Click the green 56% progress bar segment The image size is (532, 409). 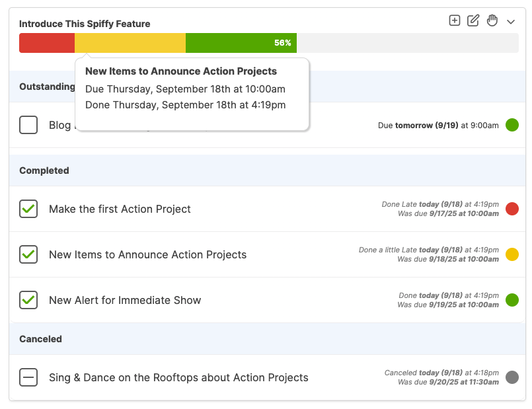point(241,43)
